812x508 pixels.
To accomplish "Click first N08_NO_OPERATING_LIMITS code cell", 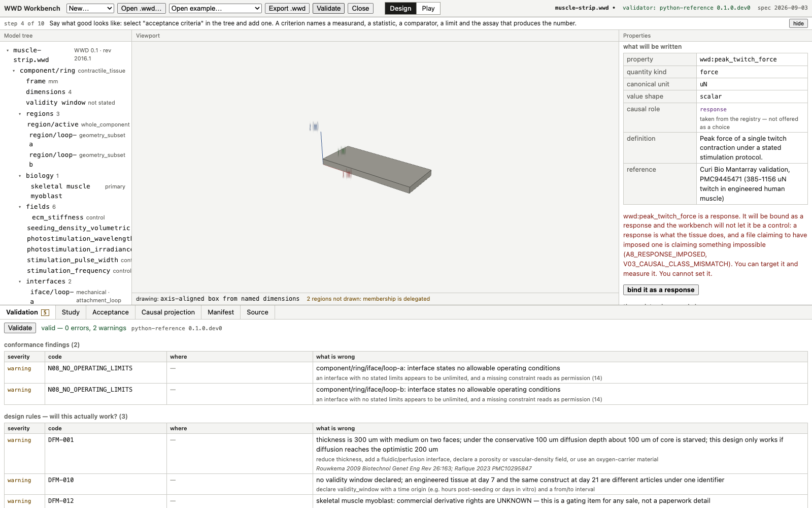I will (x=106, y=373).
